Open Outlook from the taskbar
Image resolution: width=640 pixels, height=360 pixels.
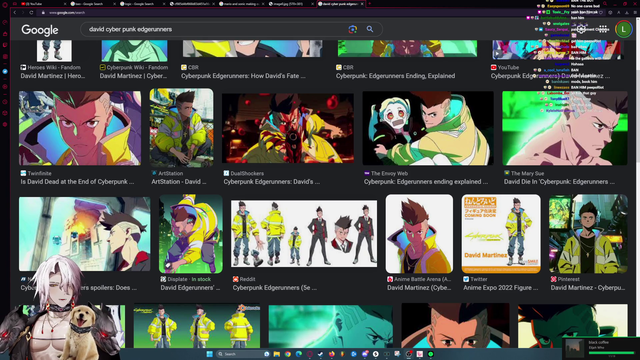(x=353, y=354)
